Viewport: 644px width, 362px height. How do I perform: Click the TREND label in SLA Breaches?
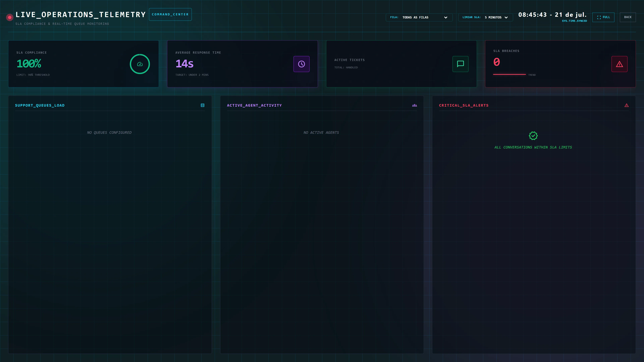tap(532, 75)
